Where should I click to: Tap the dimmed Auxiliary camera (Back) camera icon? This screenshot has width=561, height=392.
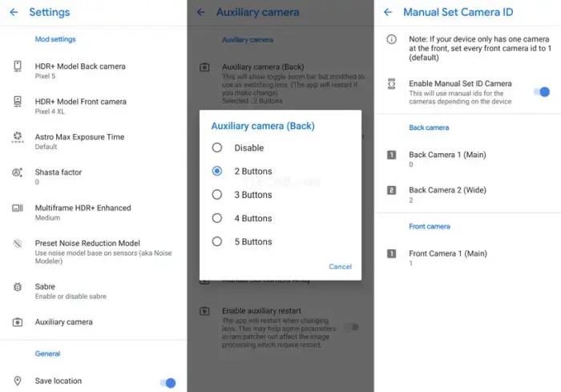tap(204, 67)
